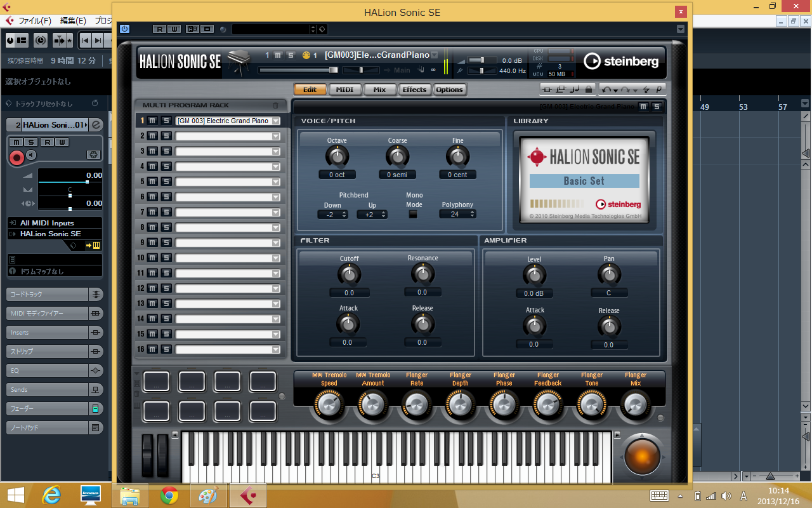
Task: Click the filter Cutoff knob
Action: [349, 274]
